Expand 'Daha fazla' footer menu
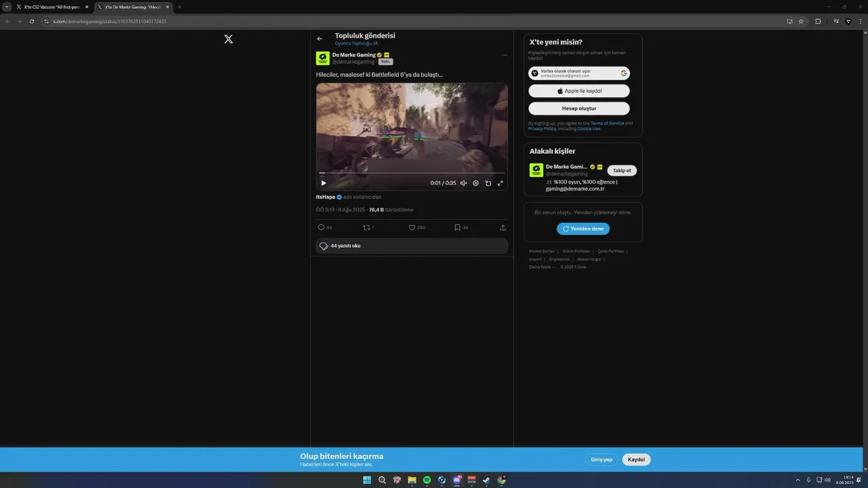This screenshot has height=488, width=868. [x=542, y=267]
